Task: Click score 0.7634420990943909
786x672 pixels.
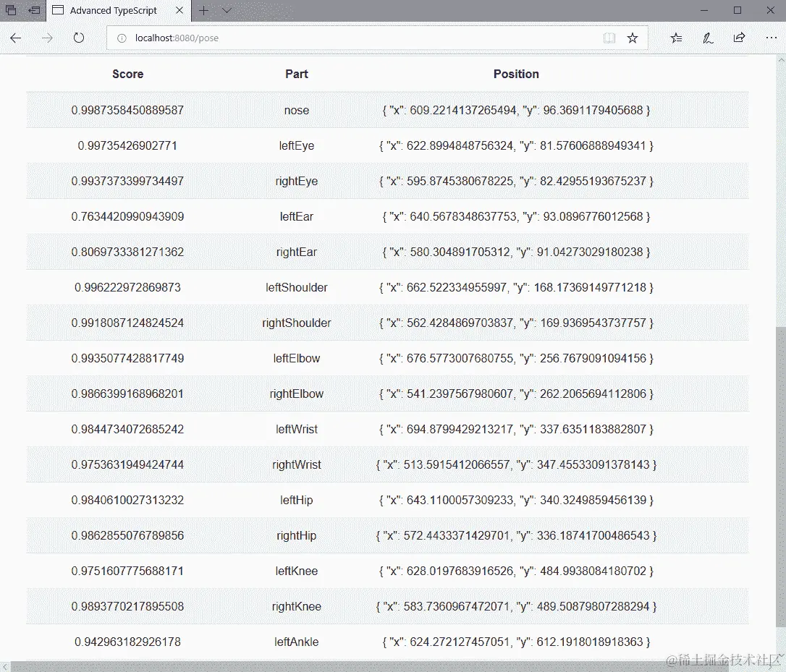Action: [x=128, y=216]
